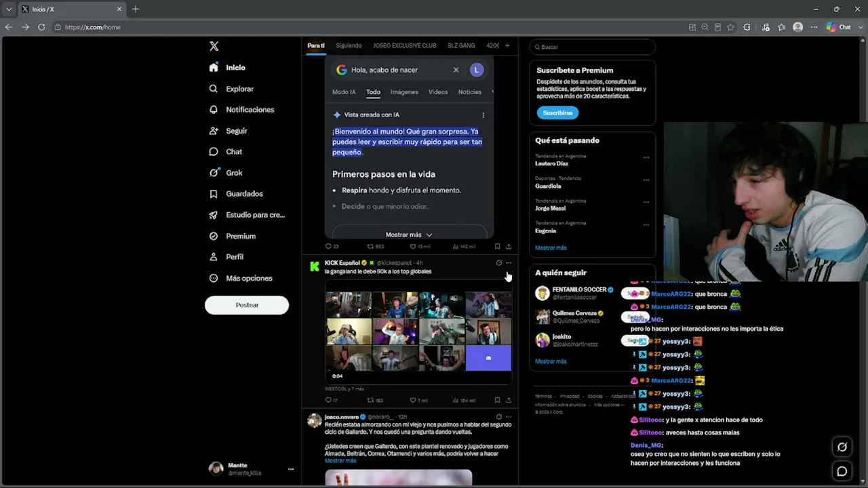Launch Grok from the sidebar
The image size is (868, 488).
[225, 173]
